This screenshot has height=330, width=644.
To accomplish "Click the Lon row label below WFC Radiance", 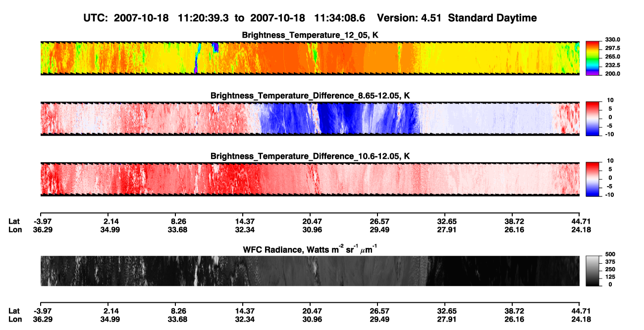I will [x=15, y=319].
